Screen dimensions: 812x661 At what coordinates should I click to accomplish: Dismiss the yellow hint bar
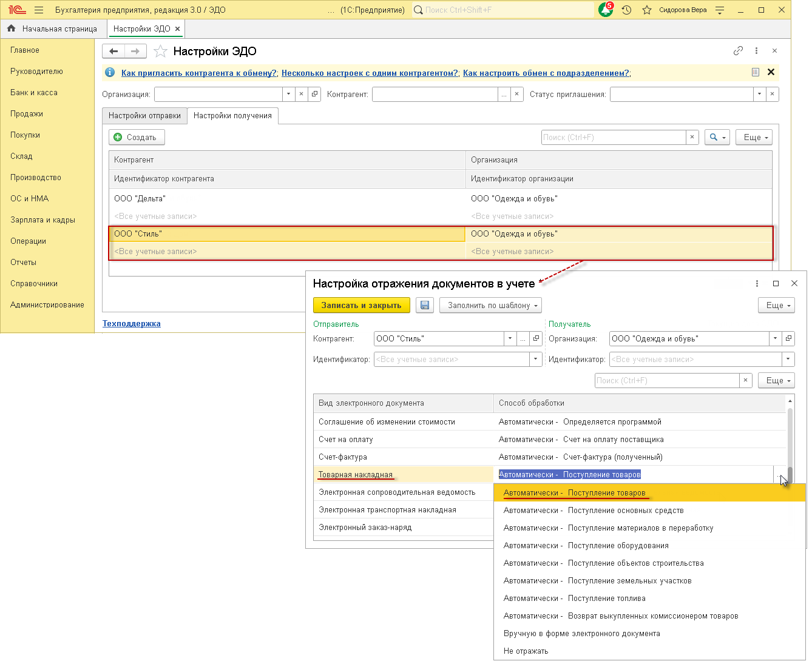point(771,72)
